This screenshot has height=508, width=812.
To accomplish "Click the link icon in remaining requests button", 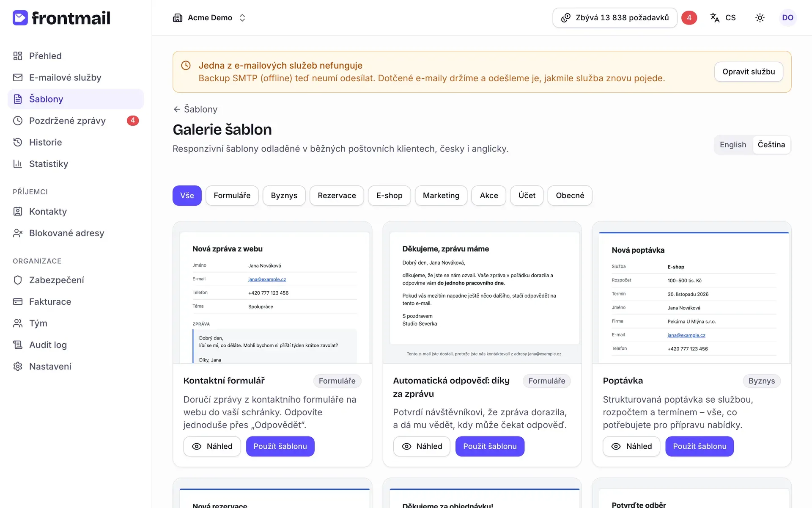I will point(565,18).
